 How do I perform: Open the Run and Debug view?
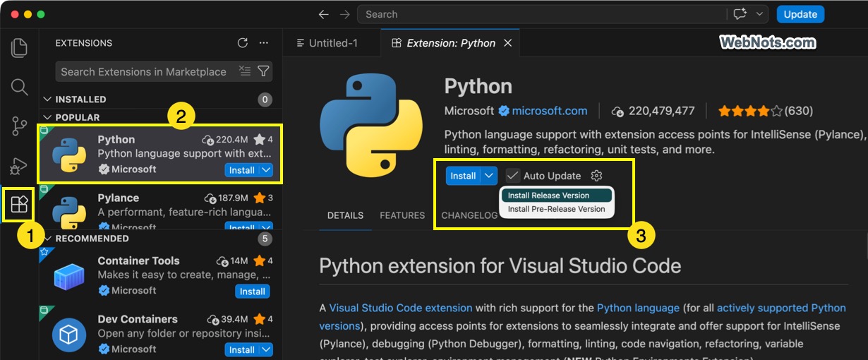point(19,166)
